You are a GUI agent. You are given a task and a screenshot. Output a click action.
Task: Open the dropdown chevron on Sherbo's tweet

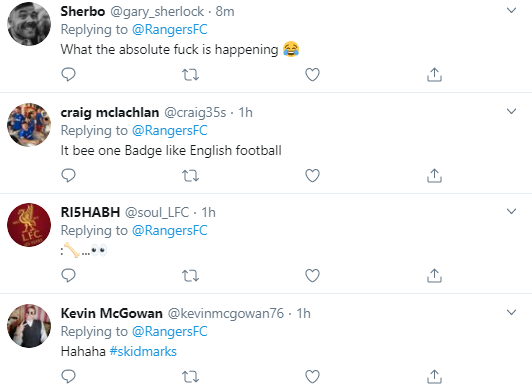pos(511,10)
